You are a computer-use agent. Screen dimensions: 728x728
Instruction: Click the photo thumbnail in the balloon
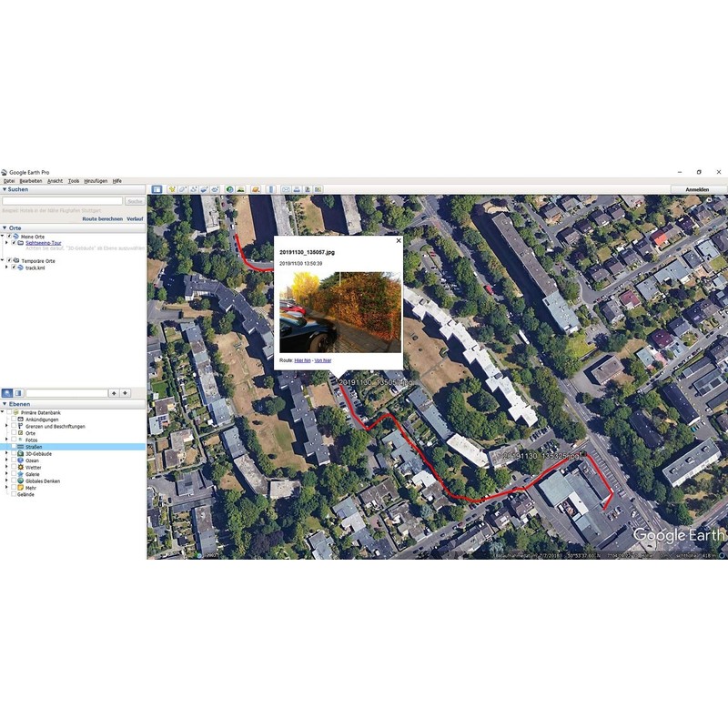(339, 312)
